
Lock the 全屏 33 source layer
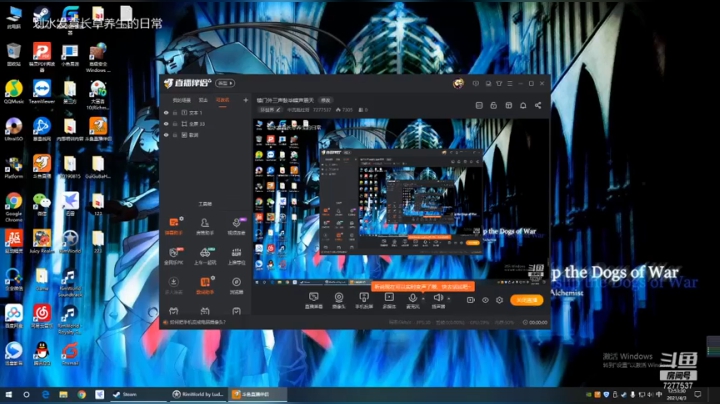(175, 124)
